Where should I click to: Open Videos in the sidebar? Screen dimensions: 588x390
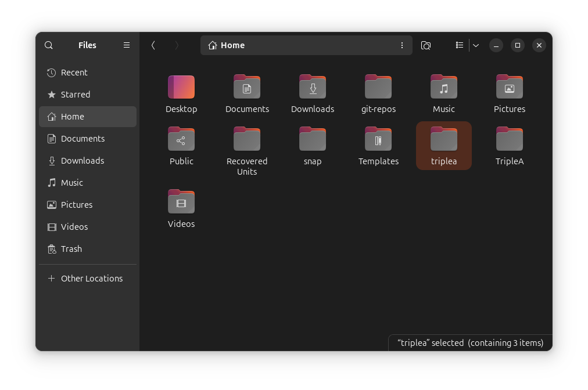tap(88, 227)
